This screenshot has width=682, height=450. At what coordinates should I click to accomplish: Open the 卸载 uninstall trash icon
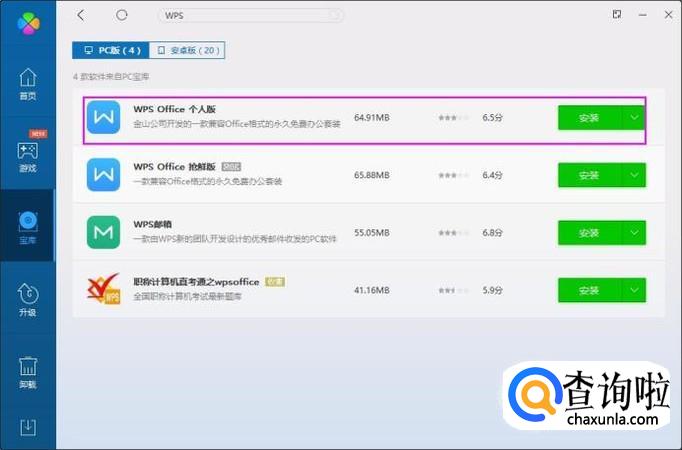point(28,373)
